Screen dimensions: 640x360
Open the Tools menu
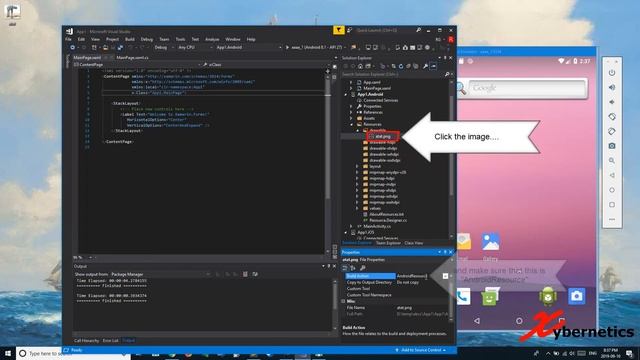point(180,39)
